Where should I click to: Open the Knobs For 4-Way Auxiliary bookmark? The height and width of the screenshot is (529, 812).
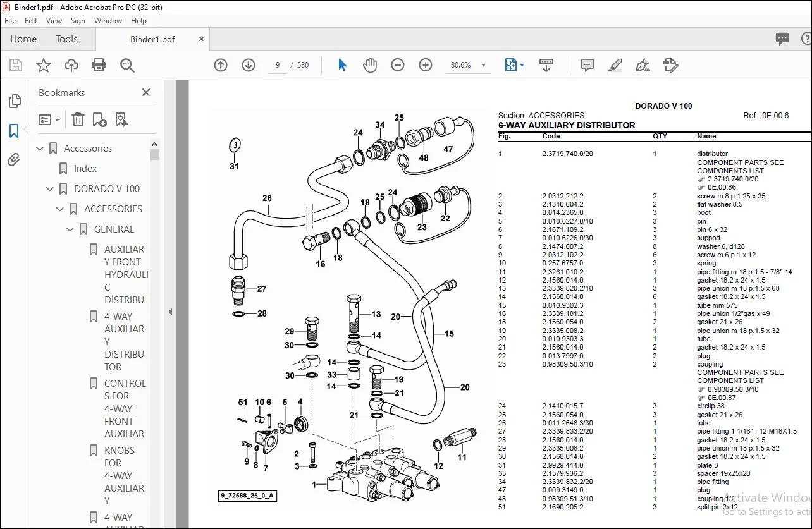coord(125,476)
